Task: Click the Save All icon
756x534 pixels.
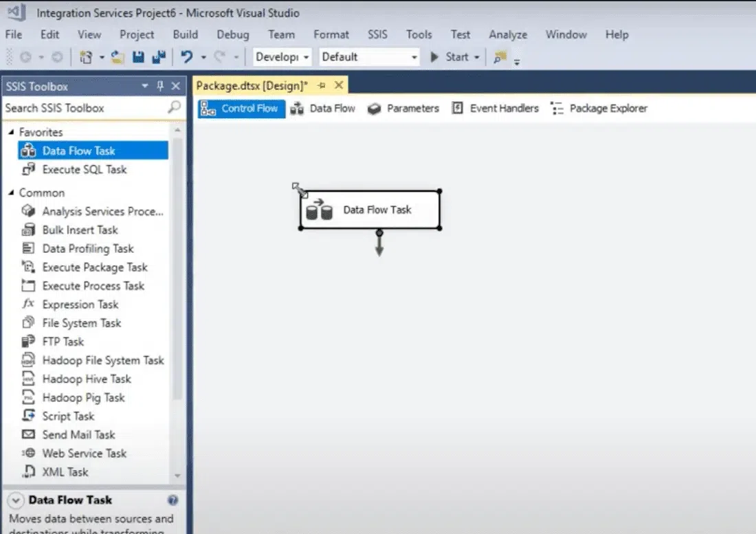Action: tap(159, 57)
